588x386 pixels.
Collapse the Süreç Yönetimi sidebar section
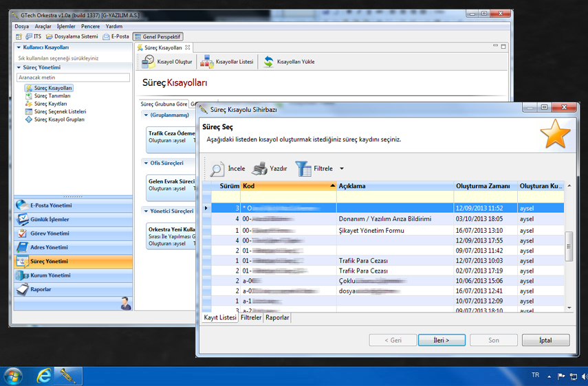pyautogui.click(x=19, y=68)
